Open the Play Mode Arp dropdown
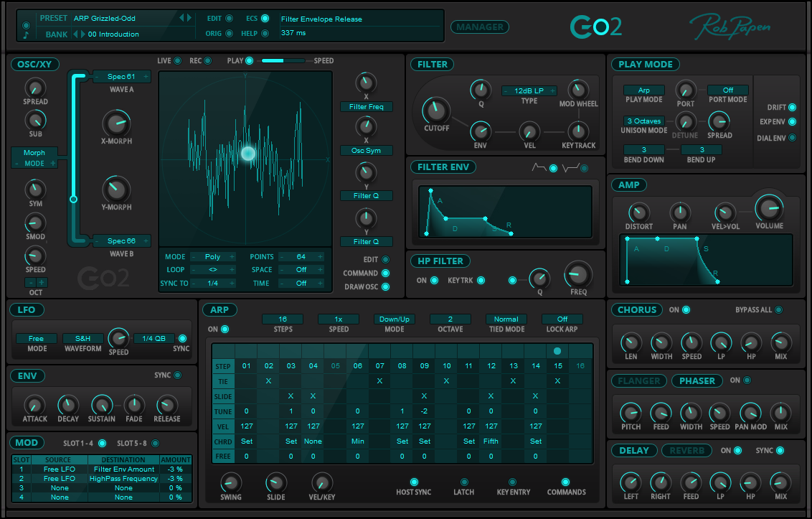Image resolution: width=812 pixels, height=519 pixels. 643,90
